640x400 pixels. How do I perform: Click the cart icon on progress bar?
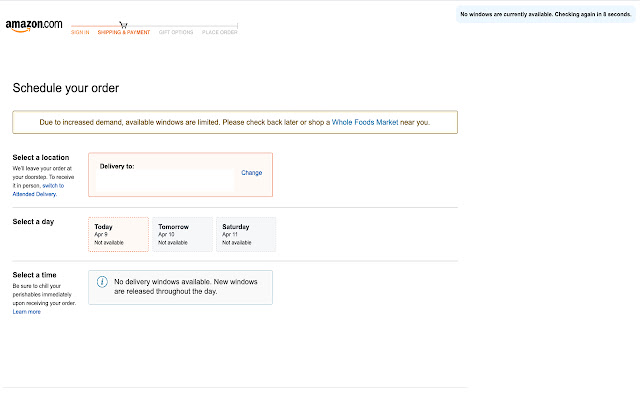[123, 25]
